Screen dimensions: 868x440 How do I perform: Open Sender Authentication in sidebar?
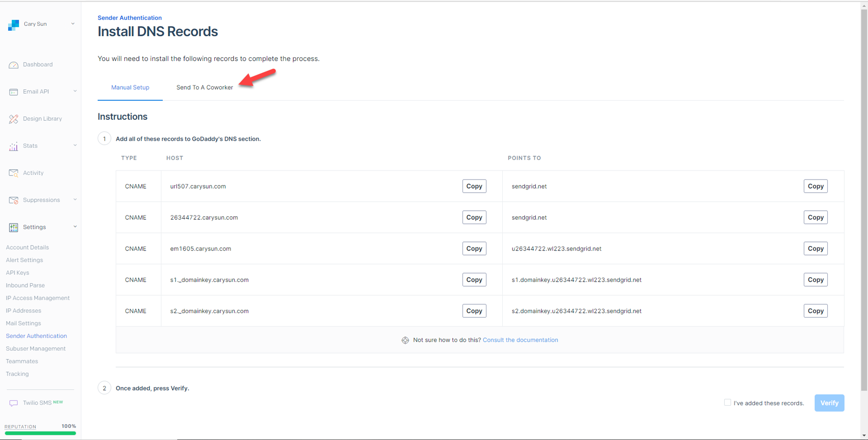(x=36, y=336)
